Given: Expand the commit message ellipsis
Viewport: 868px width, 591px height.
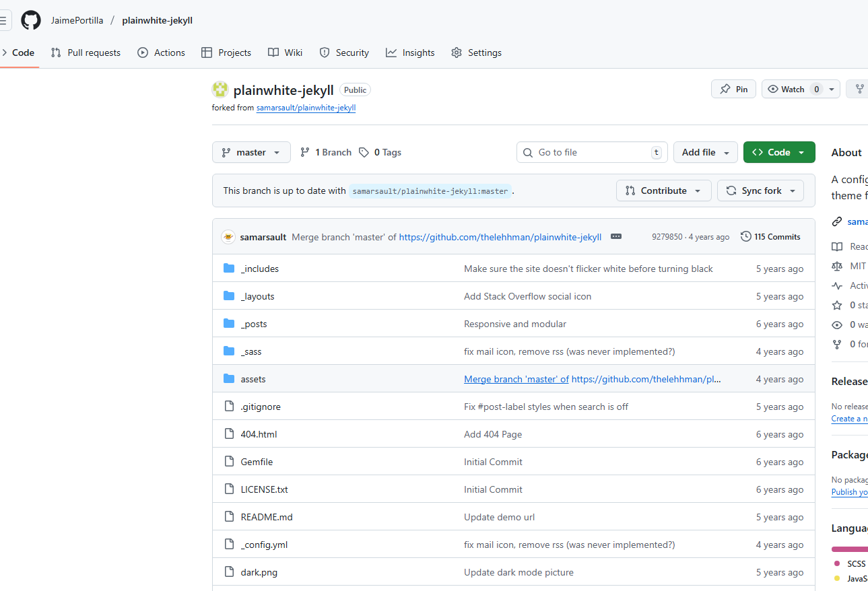Looking at the screenshot, I should (615, 237).
